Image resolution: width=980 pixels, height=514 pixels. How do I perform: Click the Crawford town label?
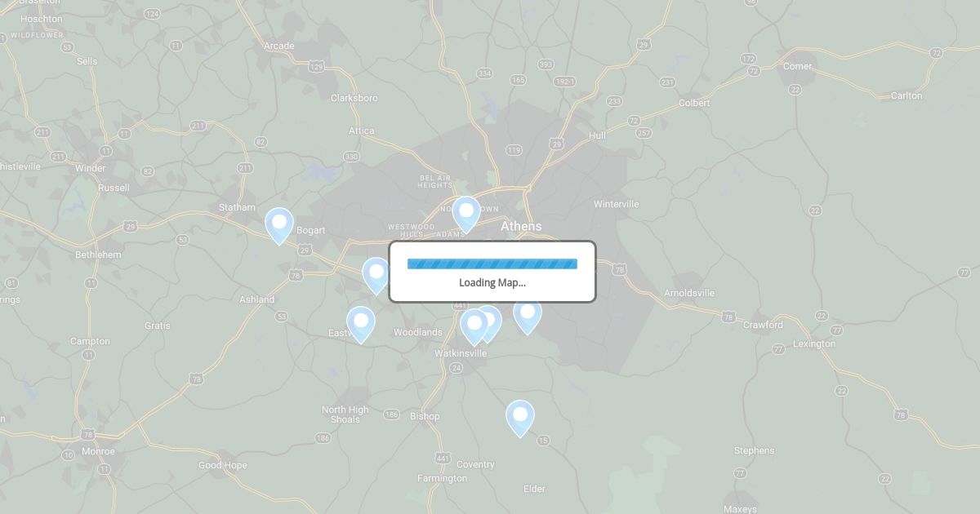point(763,325)
